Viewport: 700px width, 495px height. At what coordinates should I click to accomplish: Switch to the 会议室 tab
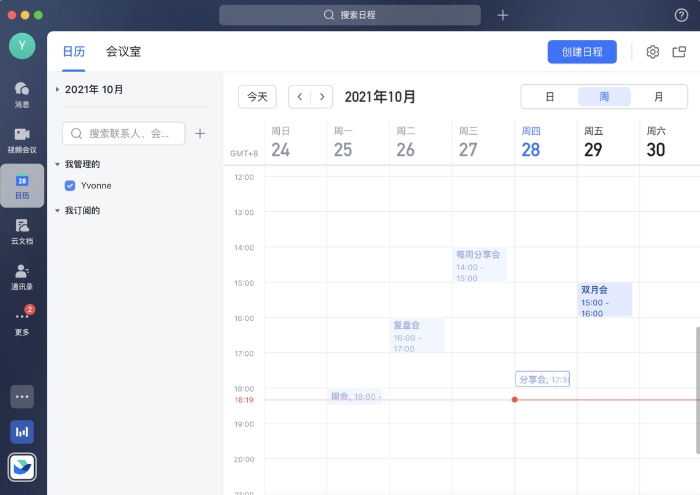(x=123, y=52)
